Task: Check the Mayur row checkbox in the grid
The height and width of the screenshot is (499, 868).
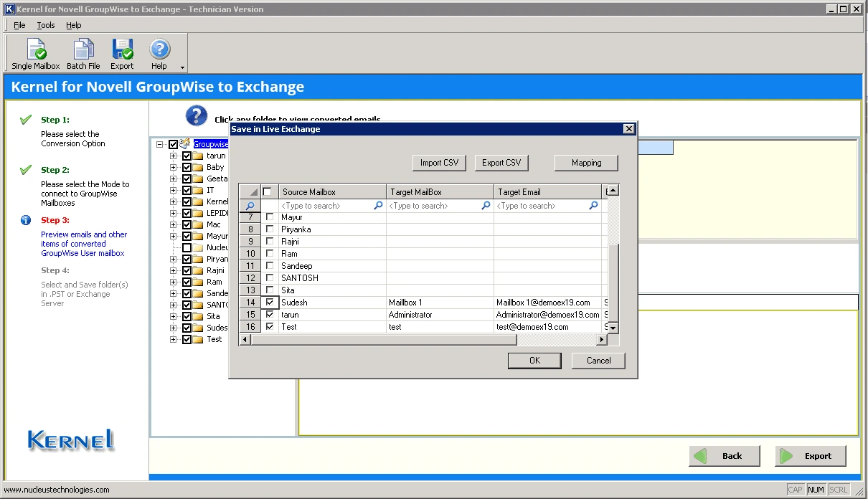Action: point(270,217)
